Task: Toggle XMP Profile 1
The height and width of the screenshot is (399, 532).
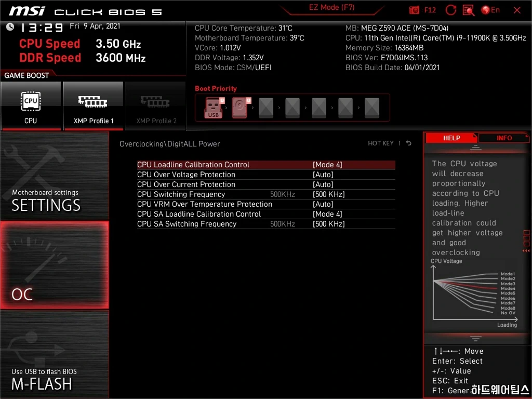Action: 94,106
